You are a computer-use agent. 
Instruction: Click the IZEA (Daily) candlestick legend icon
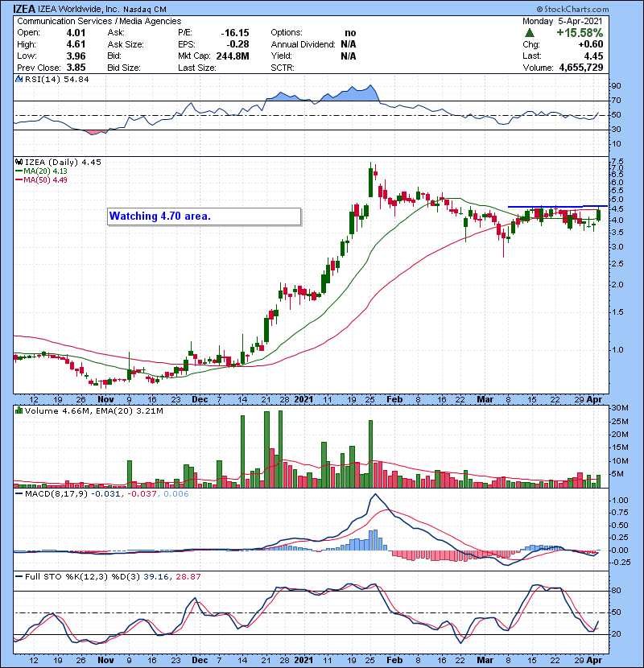tap(19, 162)
